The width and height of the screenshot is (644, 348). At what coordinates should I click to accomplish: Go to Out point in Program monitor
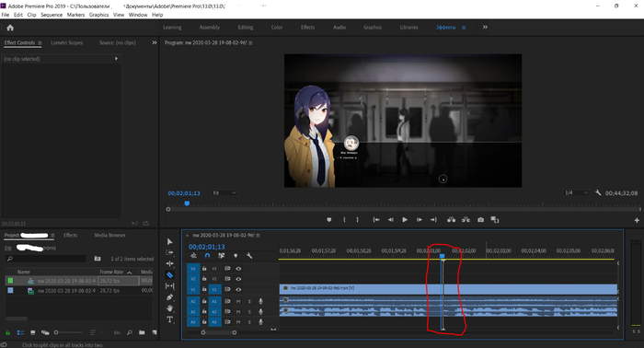coord(433,220)
